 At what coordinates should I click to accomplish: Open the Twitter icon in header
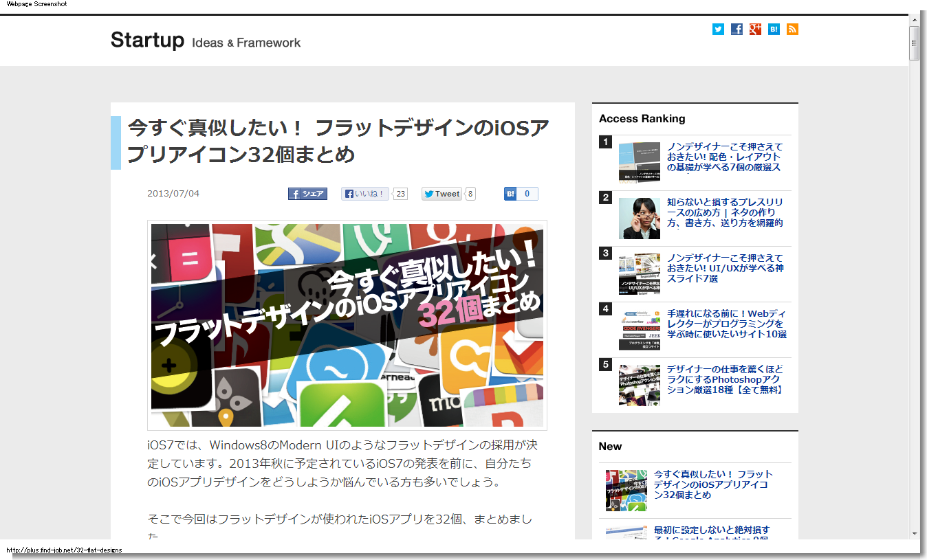[x=718, y=29]
